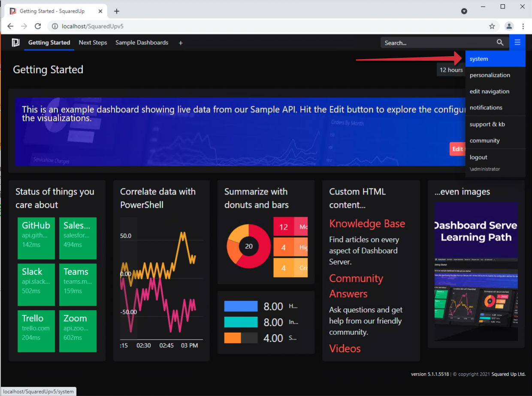Image resolution: width=532 pixels, height=396 pixels.
Task: Switch to the Getting Started dashboard tab
Action: point(49,43)
